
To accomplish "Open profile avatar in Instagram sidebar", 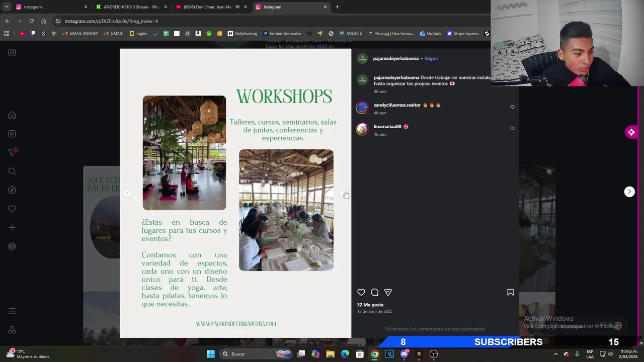I will (12, 246).
